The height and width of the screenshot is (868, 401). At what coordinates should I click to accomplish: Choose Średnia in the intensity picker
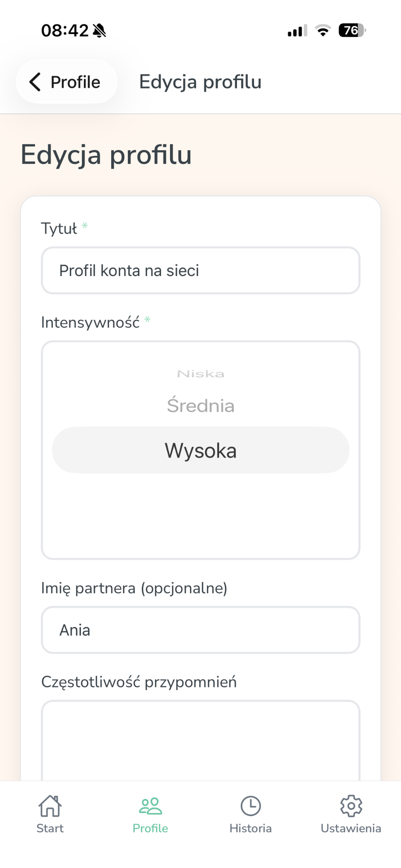click(x=200, y=405)
